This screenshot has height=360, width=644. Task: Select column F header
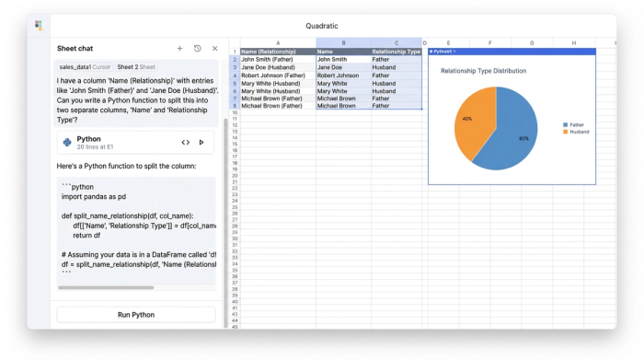click(x=490, y=42)
